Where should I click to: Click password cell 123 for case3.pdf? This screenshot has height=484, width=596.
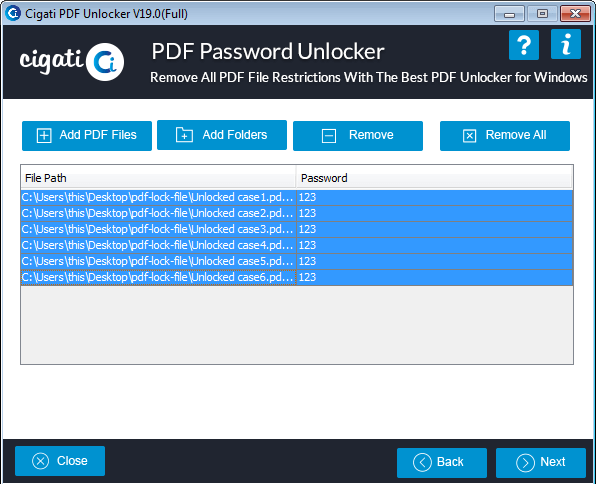[x=434, y=229]
